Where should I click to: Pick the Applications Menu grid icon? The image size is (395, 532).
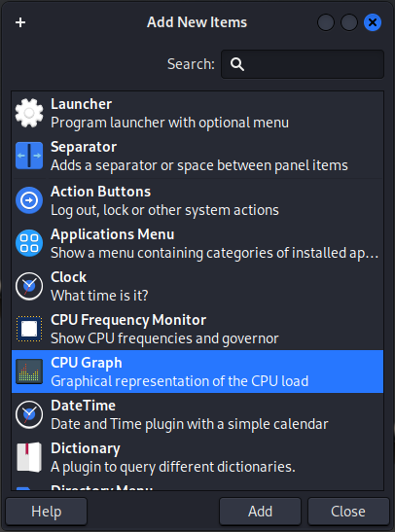29,243
